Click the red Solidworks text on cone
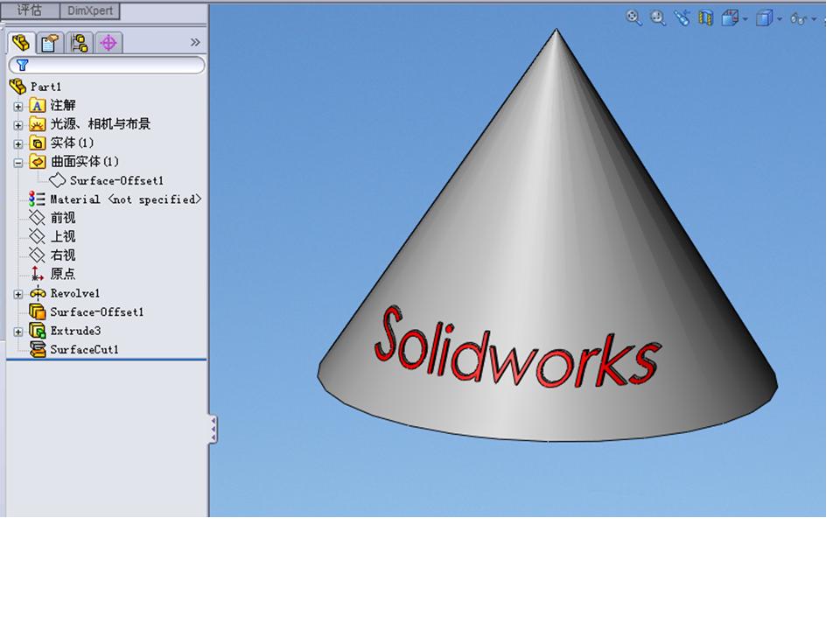Screen dimensions: 840x630 coord(517,348)
